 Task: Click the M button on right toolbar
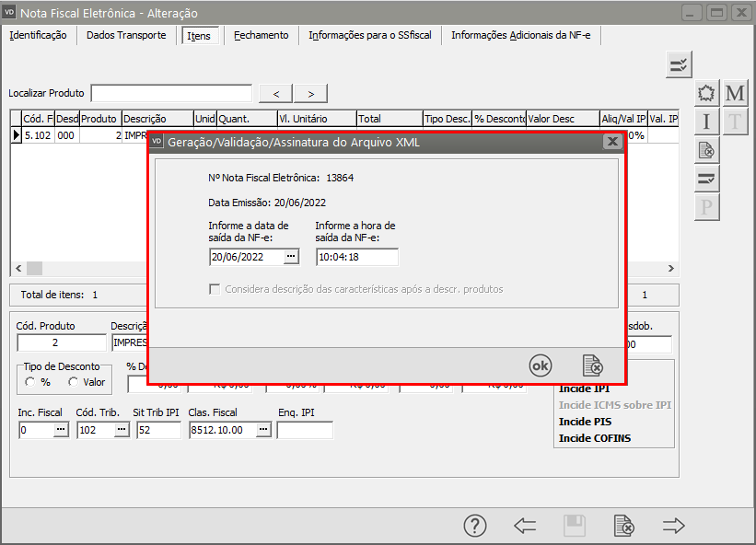pyautogui.click(x=735, y=93)
